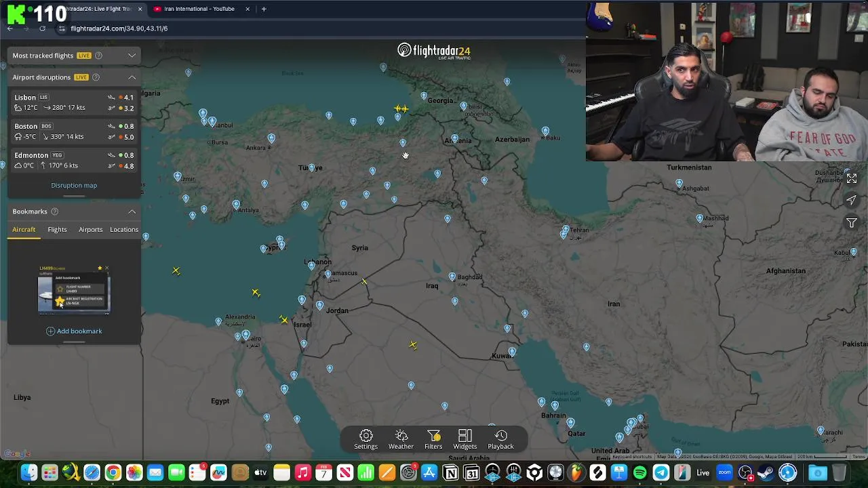Open Zoom from the Dock

click(724, 472)
